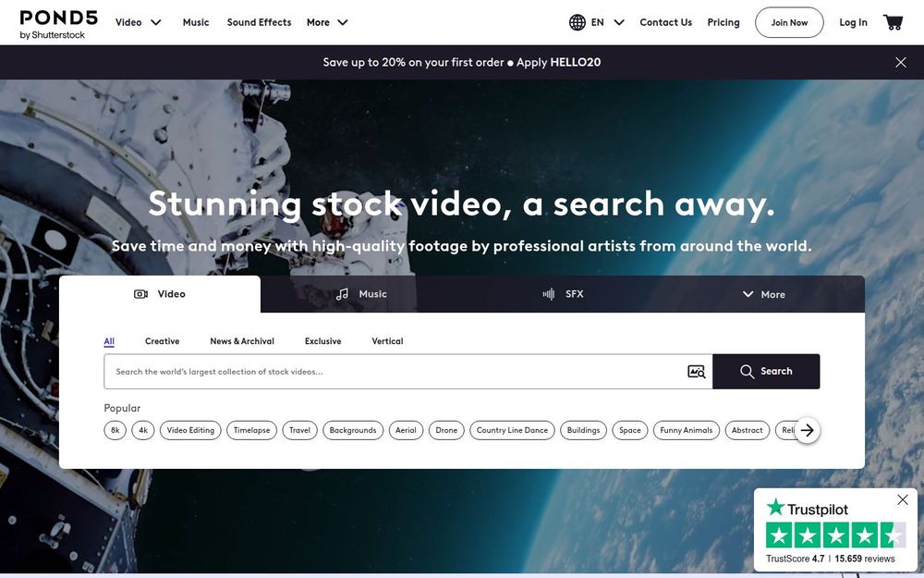Choose the Video Editing popular tag
924x578 pixels.
click(190, 431)
